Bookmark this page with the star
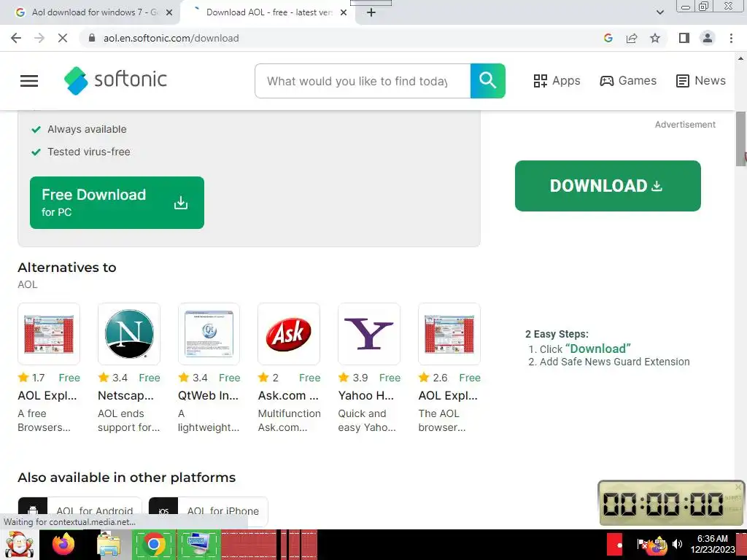The height and width of the screenshot is (560, 747). pyautogui.click(x=655, y=38)
